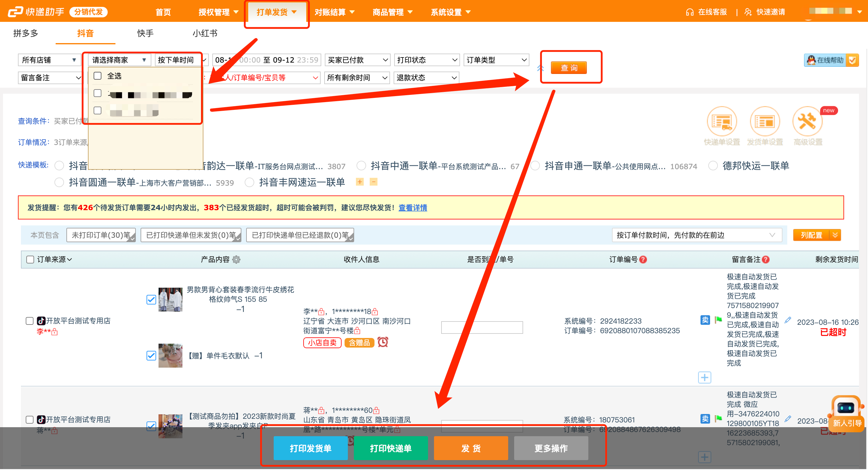Uncheck 【赠】单件毛衣默认 product checkbox
Screen dimensions: 868x470
151,355
